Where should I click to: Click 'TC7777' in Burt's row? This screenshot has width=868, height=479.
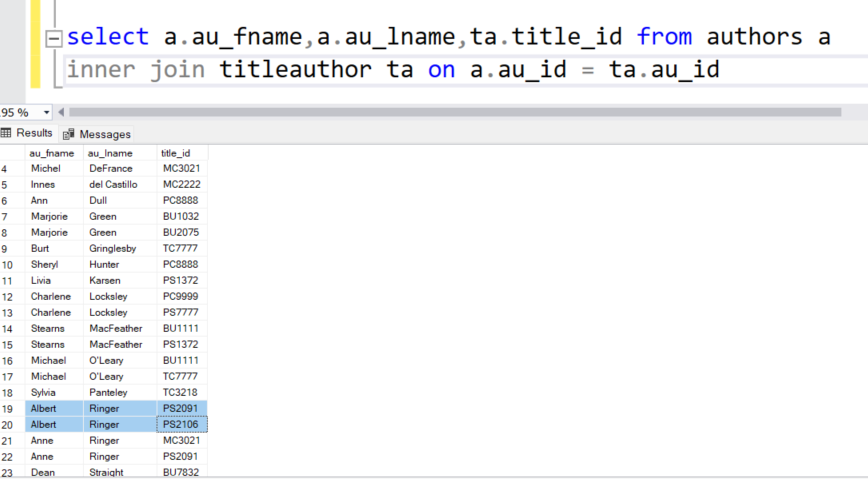182,249
